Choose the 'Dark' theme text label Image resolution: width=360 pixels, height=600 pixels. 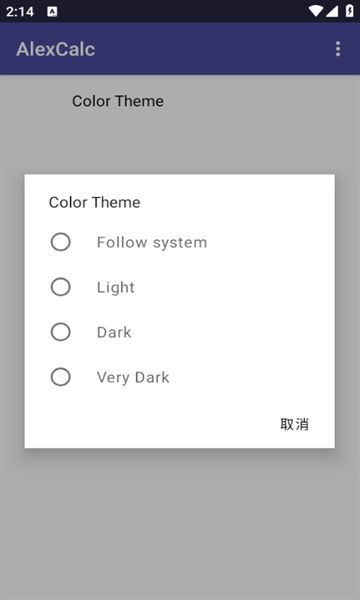point(114,332)
